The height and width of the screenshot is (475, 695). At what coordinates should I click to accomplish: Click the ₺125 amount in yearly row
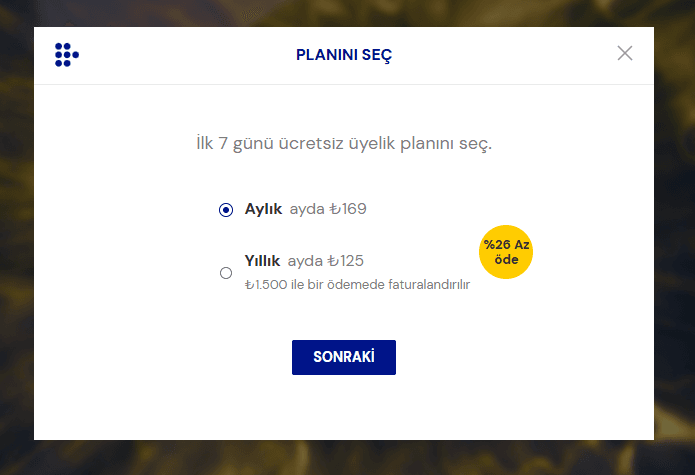[x=345, y=260]
